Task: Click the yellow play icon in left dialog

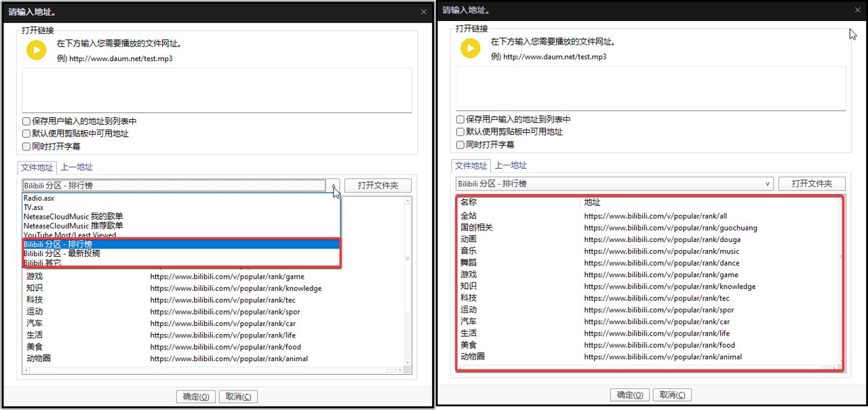Action: tap(36, 49)
